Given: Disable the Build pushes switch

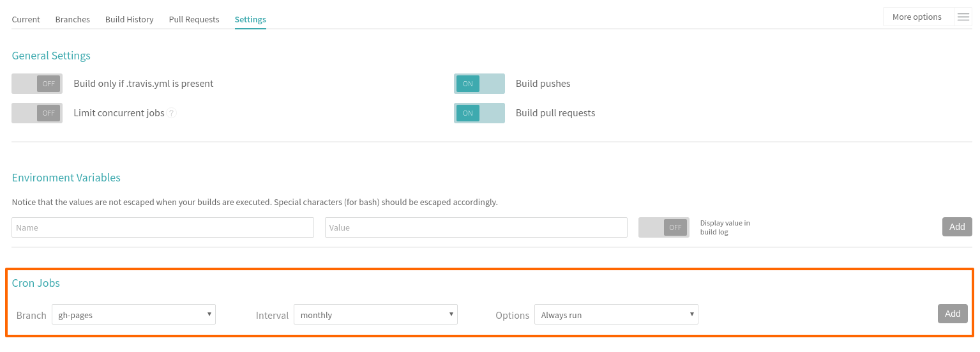Looking at the screenshot, I should pyautogui.click(x=479, y=84).
